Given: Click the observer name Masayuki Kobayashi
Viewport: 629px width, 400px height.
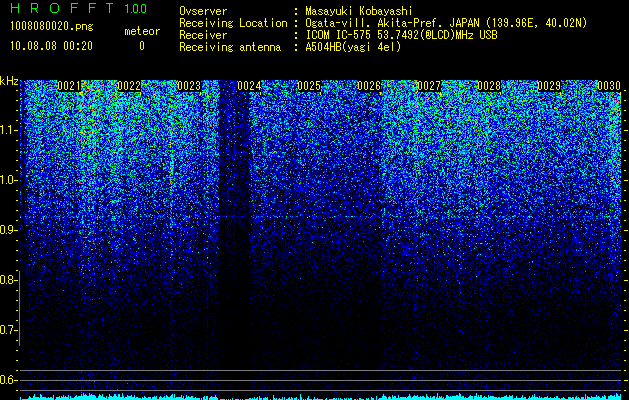Looking at the screenshot, I should [x=359, y=11].
